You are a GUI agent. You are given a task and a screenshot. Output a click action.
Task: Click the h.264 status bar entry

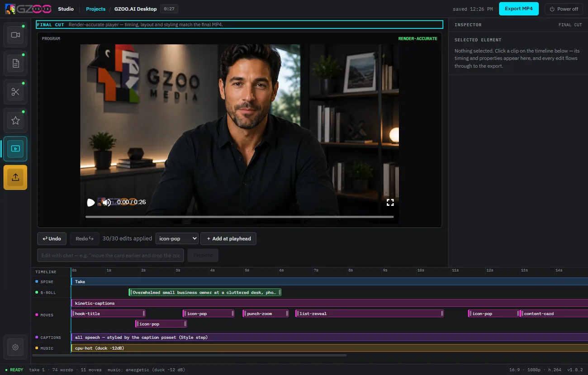(555, 370)
